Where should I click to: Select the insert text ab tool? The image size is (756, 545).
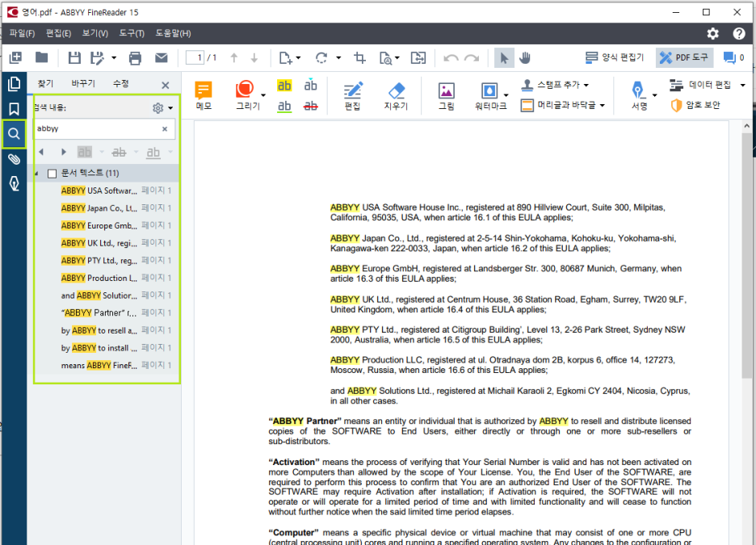[x=310, y=85]
